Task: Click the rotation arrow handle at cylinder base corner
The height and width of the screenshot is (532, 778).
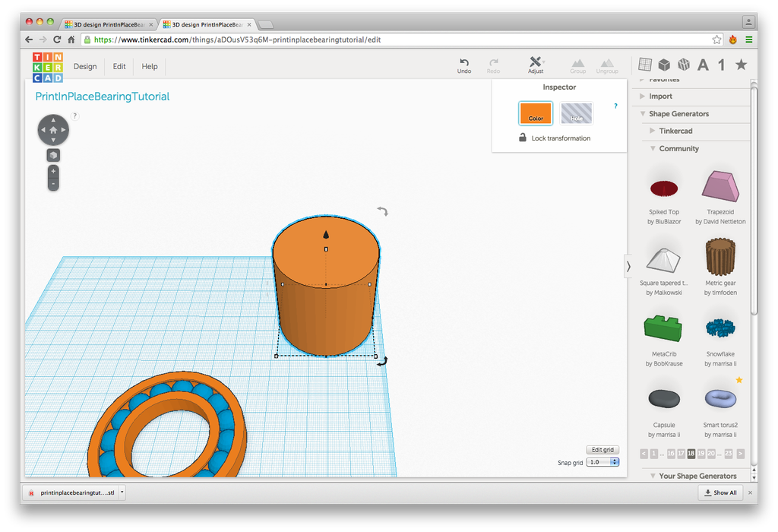Action: click(382, 361)
